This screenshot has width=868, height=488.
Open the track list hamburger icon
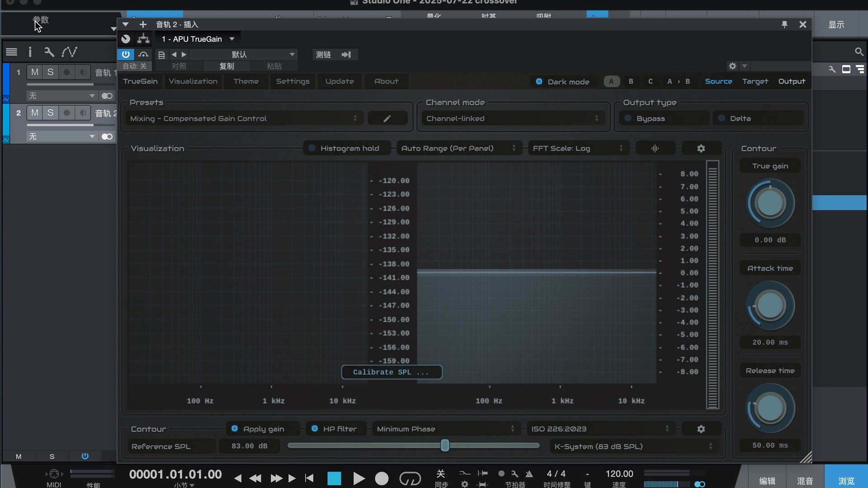point(12,52)
